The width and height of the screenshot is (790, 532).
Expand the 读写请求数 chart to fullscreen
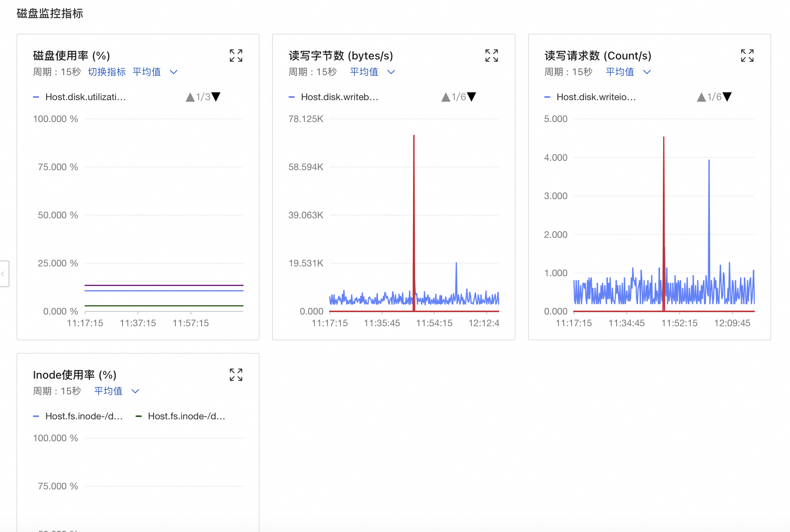(747, 56)
